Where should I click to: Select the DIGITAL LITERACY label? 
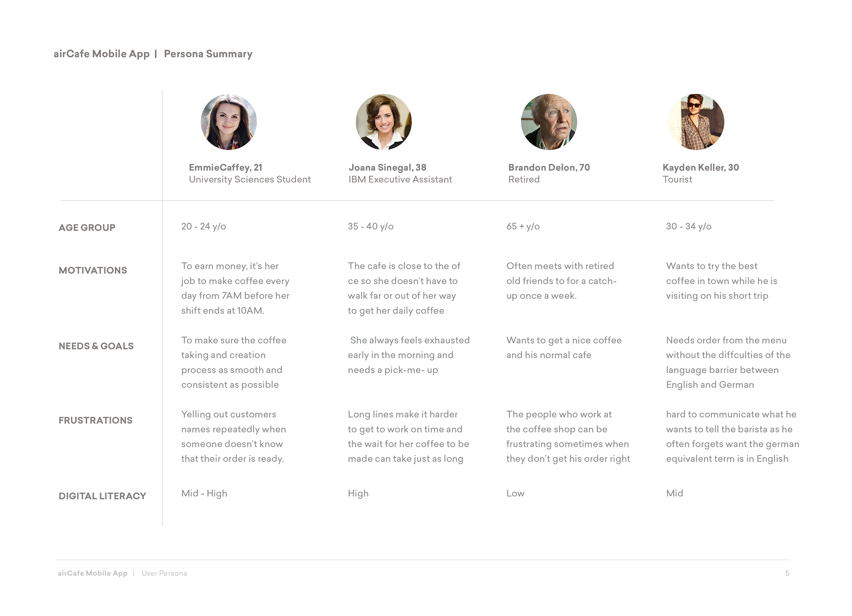click(102, 496)
